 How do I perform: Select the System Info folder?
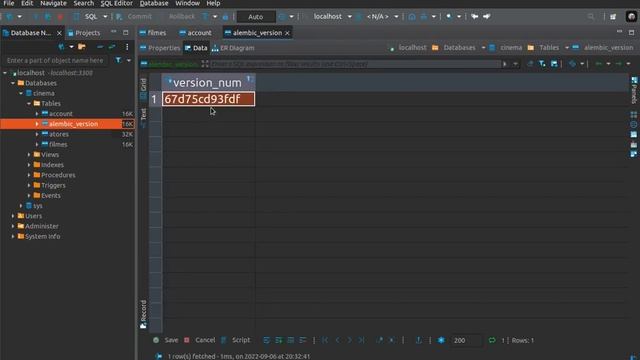point(42,236)
